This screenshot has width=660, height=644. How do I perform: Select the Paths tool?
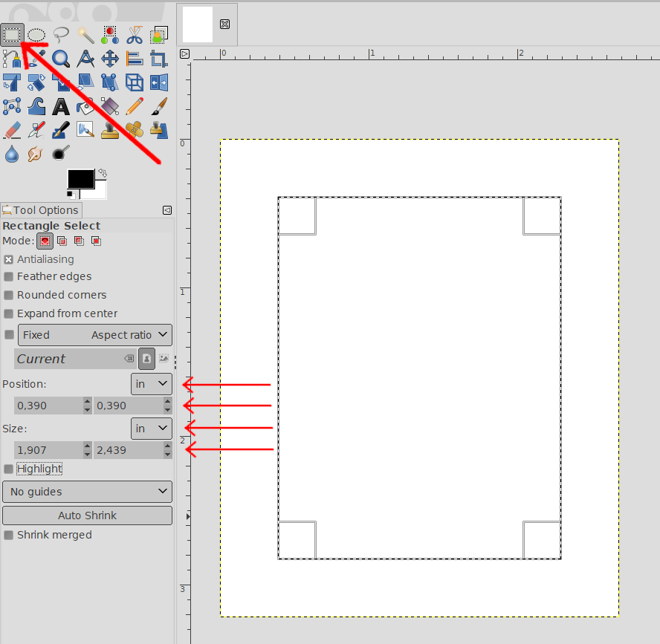[12, 59]
